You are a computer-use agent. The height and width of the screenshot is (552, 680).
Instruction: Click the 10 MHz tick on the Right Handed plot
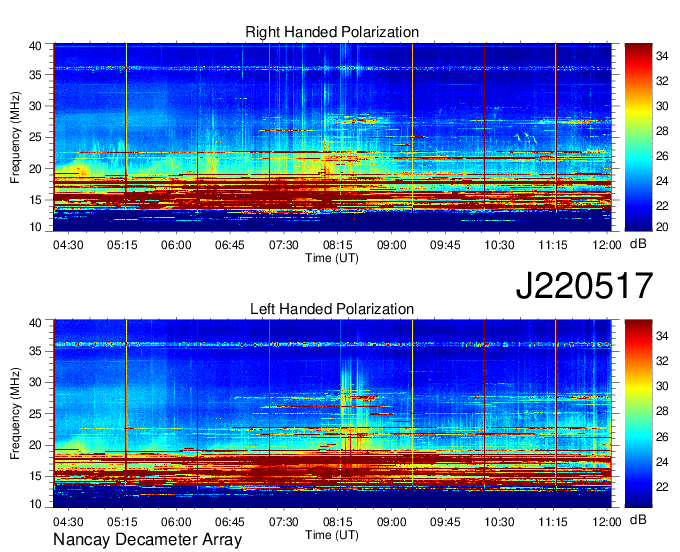point(36,227)
